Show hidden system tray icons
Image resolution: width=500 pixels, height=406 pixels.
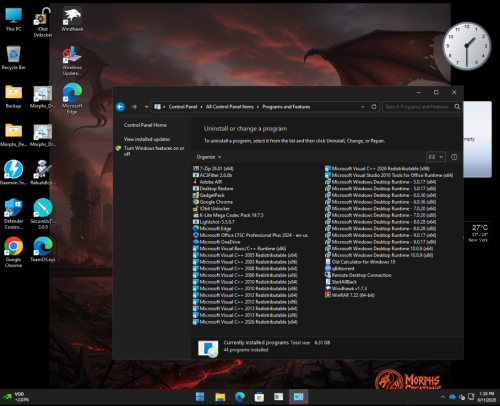pos(443,397)
